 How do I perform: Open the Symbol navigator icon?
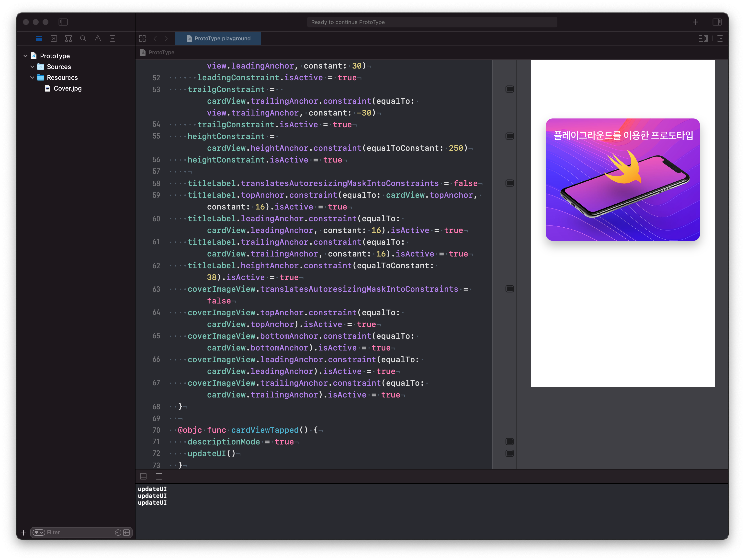pyautogui.click(x=68, y=38)
